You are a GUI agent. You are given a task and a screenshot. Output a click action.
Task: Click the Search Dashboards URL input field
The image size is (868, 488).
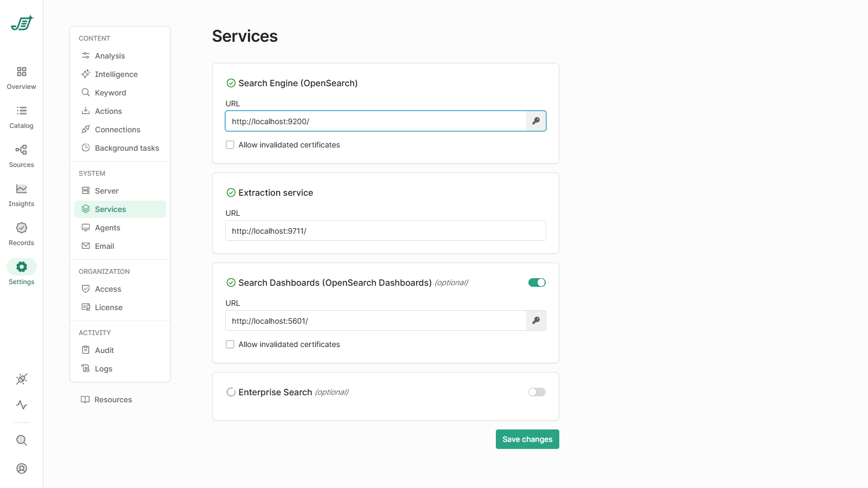point(375,320)
